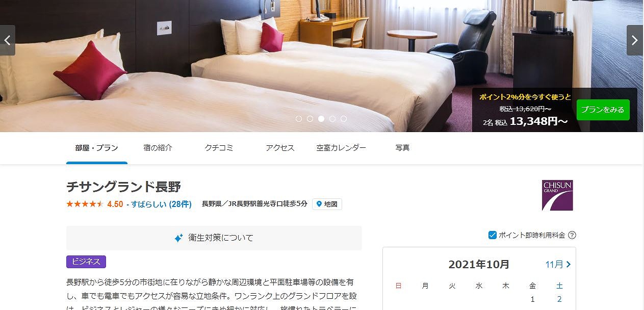Switch to the 宿の紹介 tab

(x=158, y=148)
